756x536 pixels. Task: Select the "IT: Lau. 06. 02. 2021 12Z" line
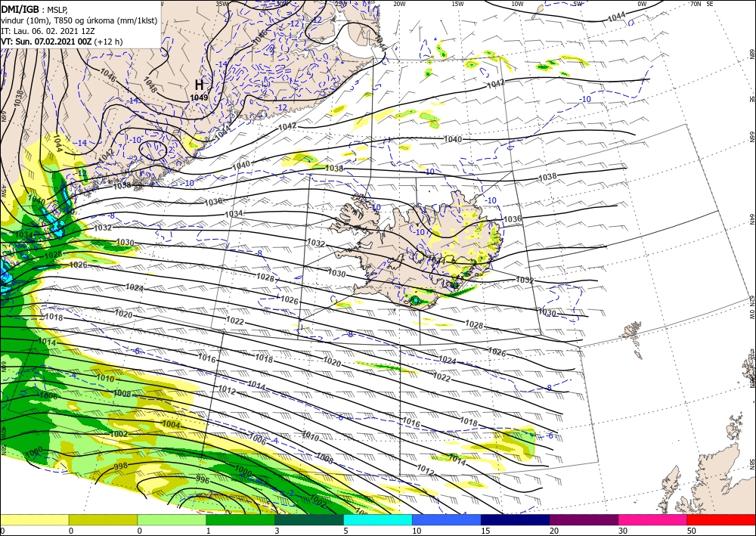coord(48,31)
